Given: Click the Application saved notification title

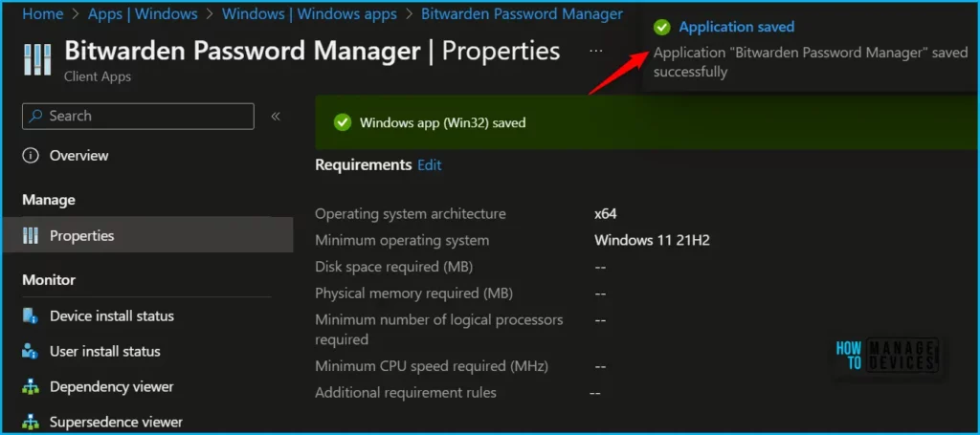Looking at the screenshot, I should click(736, 27).
